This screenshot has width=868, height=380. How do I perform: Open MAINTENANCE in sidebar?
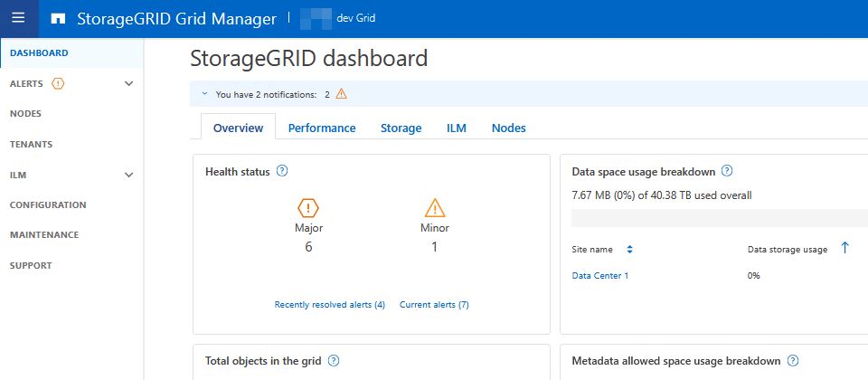[x=44, y=235]
